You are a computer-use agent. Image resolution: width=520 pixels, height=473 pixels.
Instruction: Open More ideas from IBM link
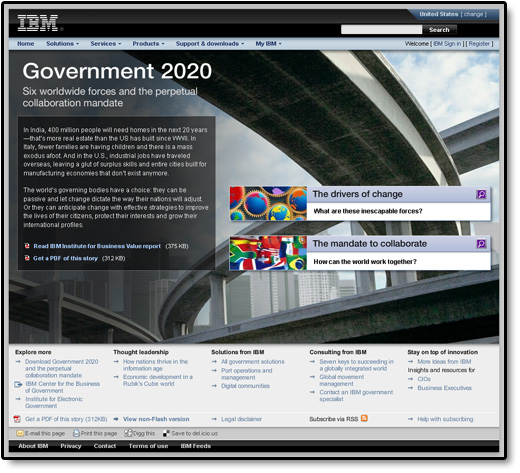tap(444, 362)
